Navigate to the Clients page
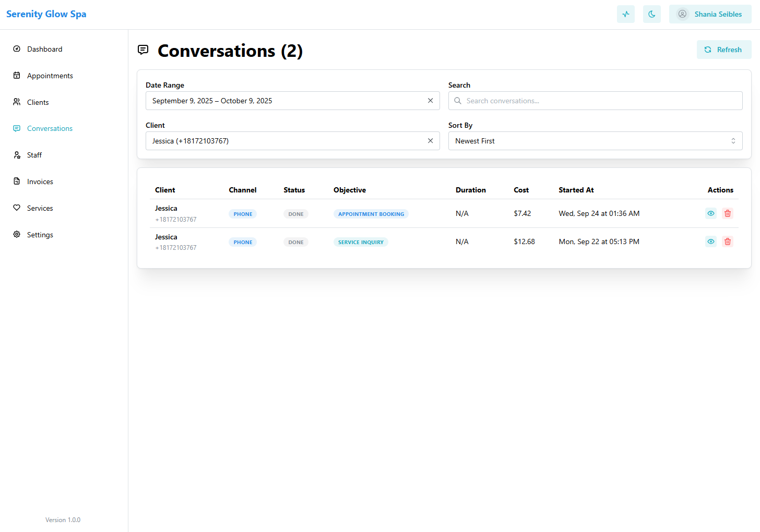The image size is (760, 532). (38, 102)
